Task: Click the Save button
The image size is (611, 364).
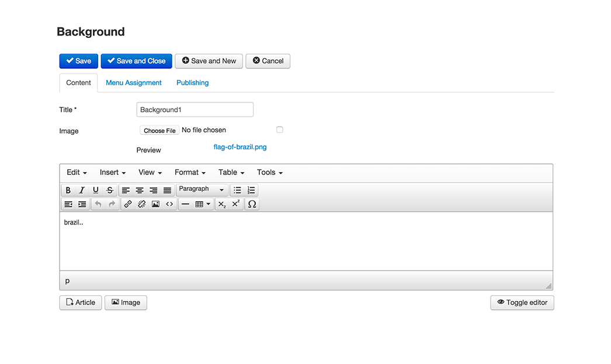Action: tap(79, 61)
